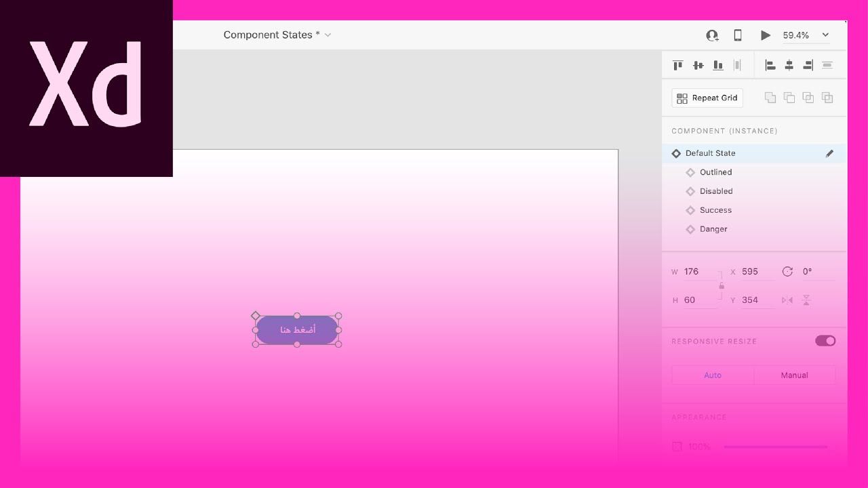Toggle the Responsive Resize switch

[825, 341]
